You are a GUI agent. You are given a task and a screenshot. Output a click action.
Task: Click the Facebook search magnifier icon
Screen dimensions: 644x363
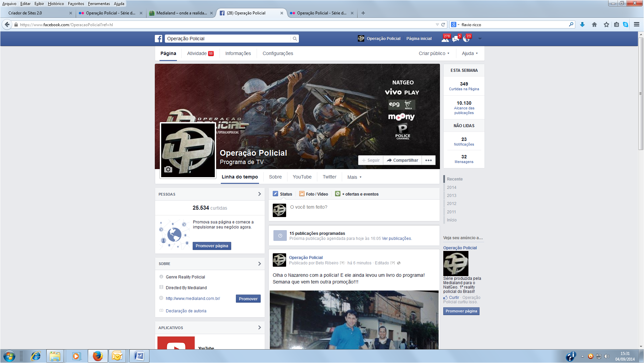click(x=295, y=39)
